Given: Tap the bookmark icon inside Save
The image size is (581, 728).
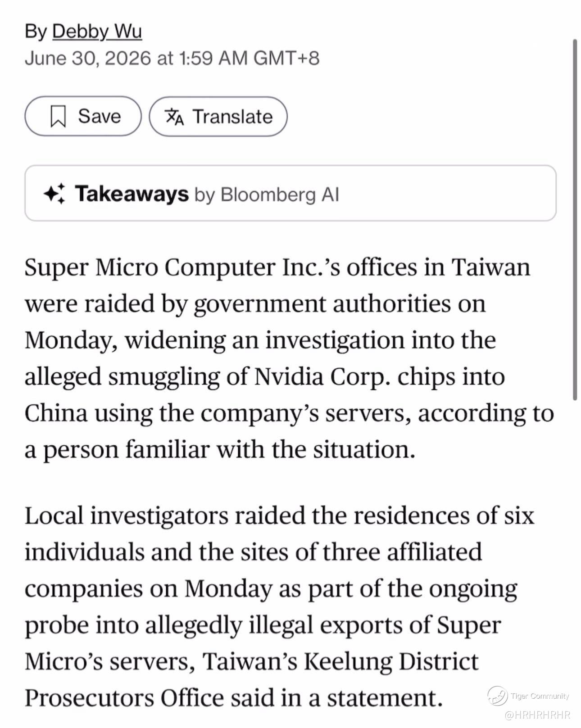Looking at the screenshot, I should pos(59,117).
